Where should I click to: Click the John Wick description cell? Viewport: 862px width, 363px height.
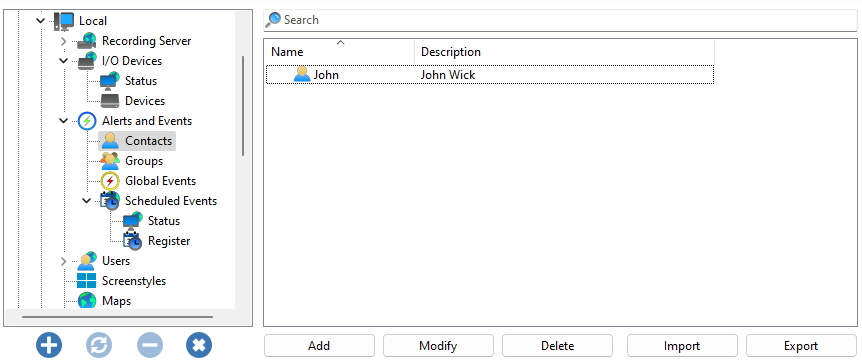(x=448, y=75)
